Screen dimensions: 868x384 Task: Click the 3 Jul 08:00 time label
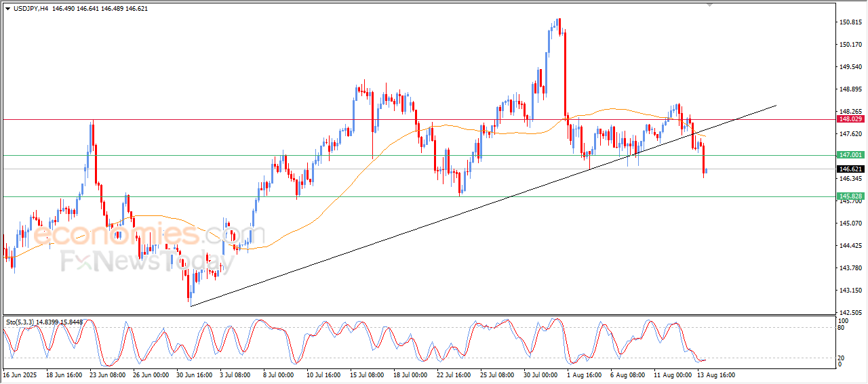(x=236, y=375)
